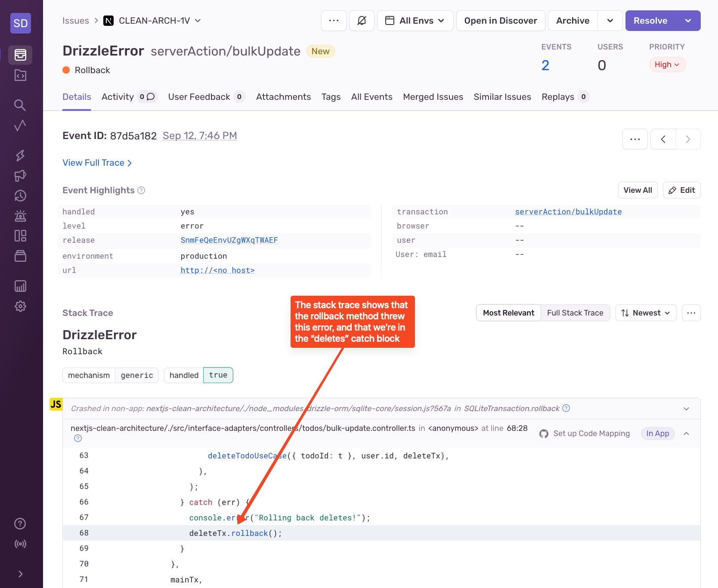Switch to the Merged Issues tab
This screenshot has height=588, width=718.
pos(433,97)
